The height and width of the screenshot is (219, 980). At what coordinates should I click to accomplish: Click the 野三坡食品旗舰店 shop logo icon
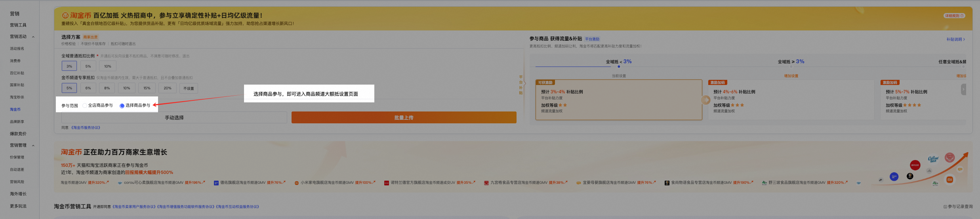(x=765, y=183)
